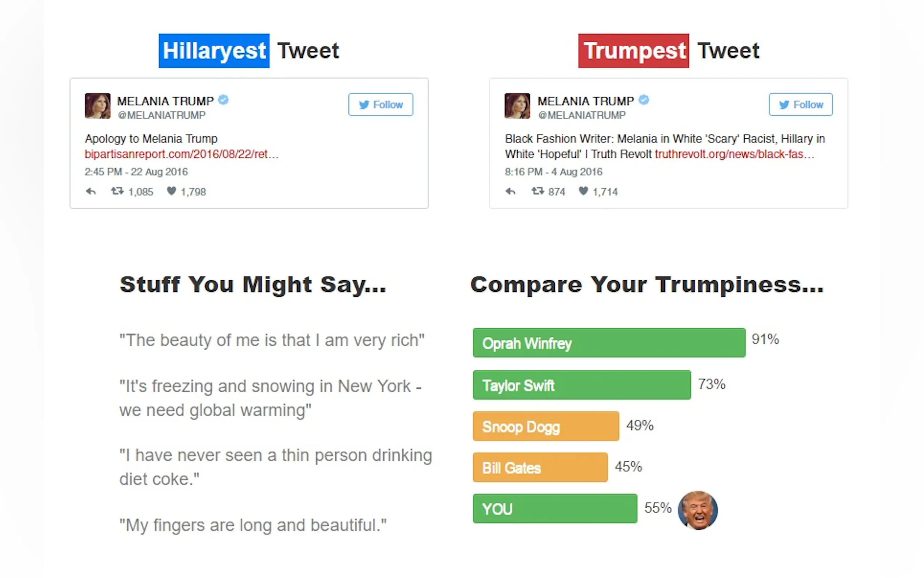924x578 pixels.
Task: Open profile avatar in the Hillaryest tweet
Action: tap(98, 106)
